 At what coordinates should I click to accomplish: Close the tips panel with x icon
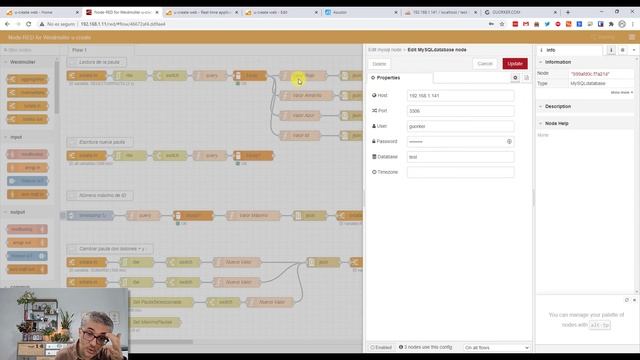pos(634,300)
